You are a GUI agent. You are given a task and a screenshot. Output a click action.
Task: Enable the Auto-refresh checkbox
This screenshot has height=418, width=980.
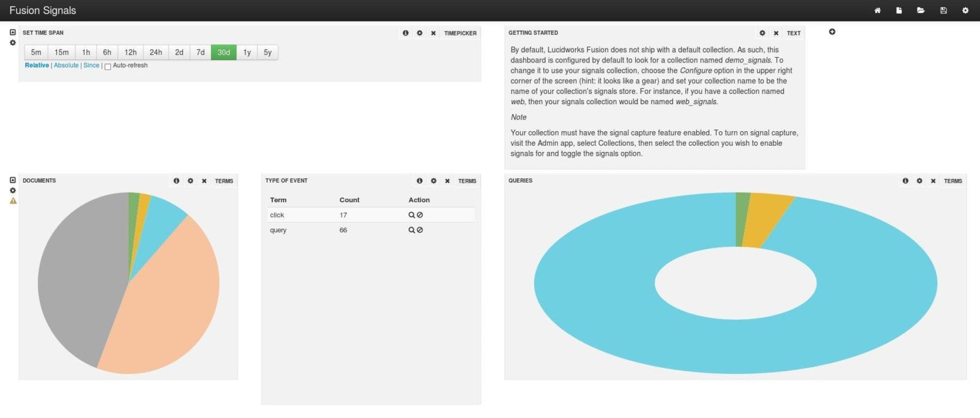pyautogui.click(x=108, y=66)
